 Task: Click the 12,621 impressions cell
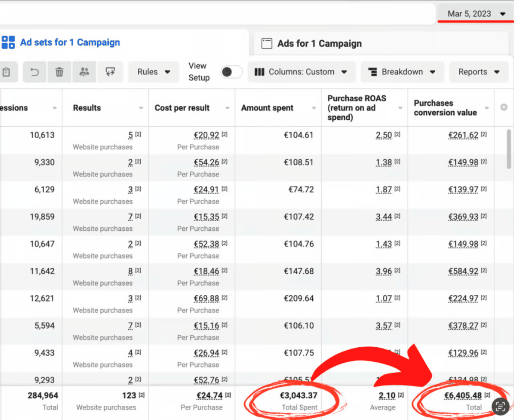tap(42, 298)
